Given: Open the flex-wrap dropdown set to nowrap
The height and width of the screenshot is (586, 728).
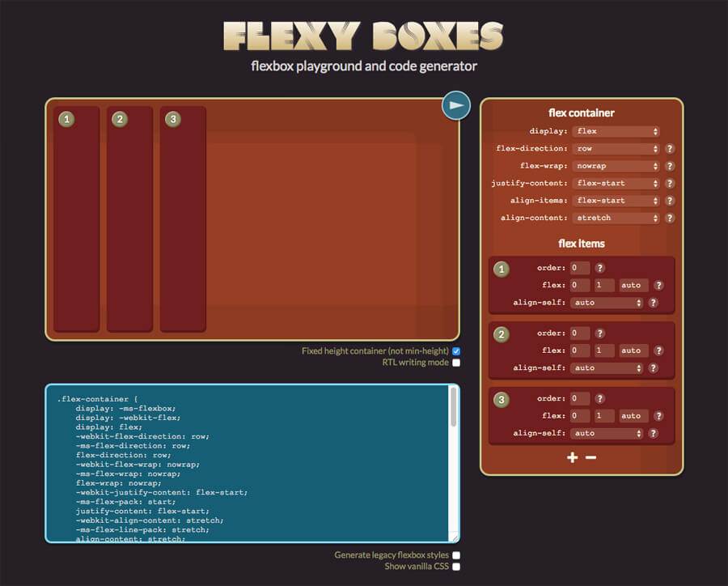Looking at the screenshot, I should point(616,166).
